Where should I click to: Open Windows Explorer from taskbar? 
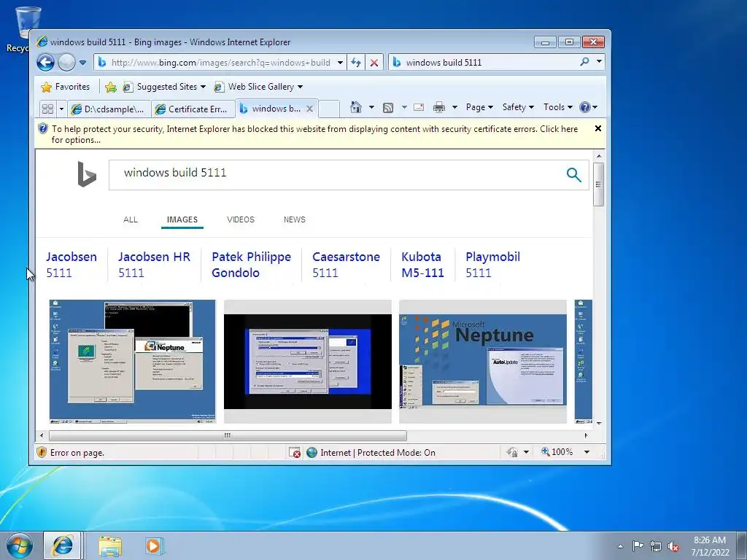(110, 546)
